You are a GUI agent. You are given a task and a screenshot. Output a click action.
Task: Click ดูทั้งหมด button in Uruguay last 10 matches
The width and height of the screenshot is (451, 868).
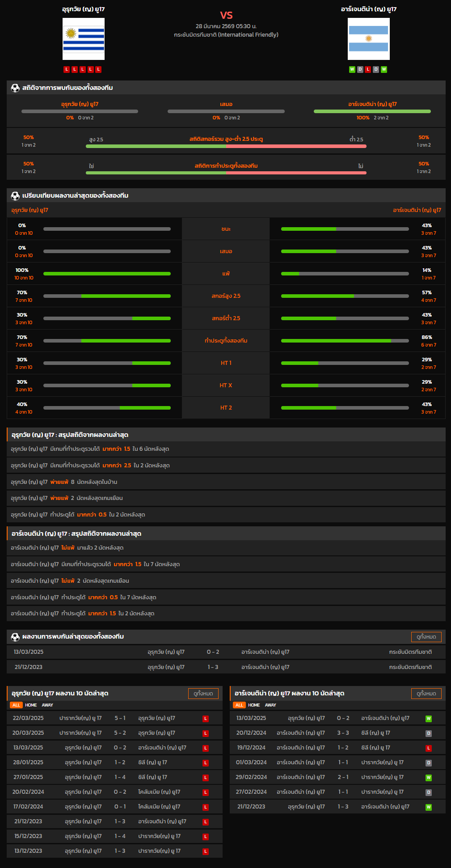pos(203,694)
